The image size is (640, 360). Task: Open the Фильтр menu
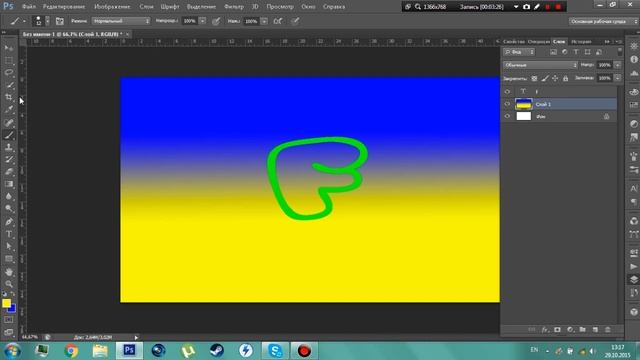[234, 7]
